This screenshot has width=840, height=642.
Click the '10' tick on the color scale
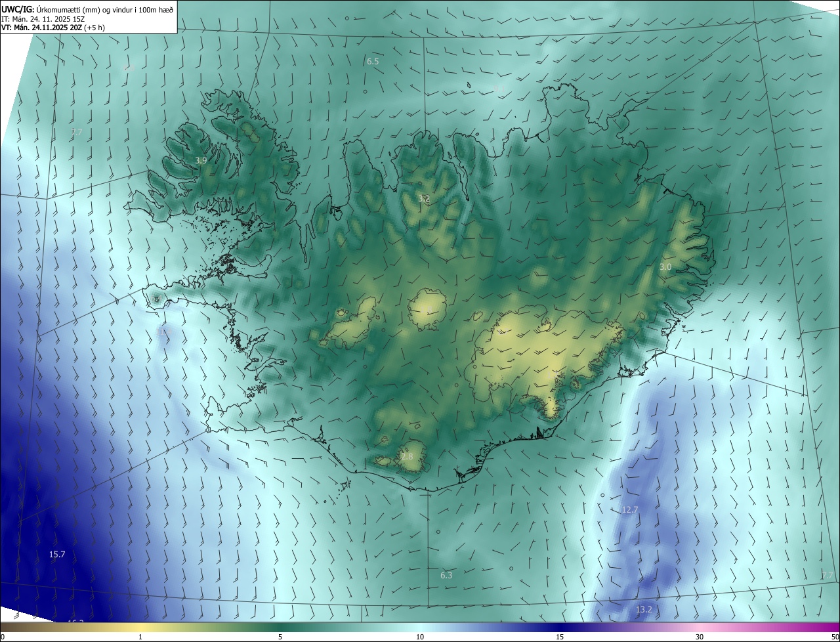tap(420, 637)
